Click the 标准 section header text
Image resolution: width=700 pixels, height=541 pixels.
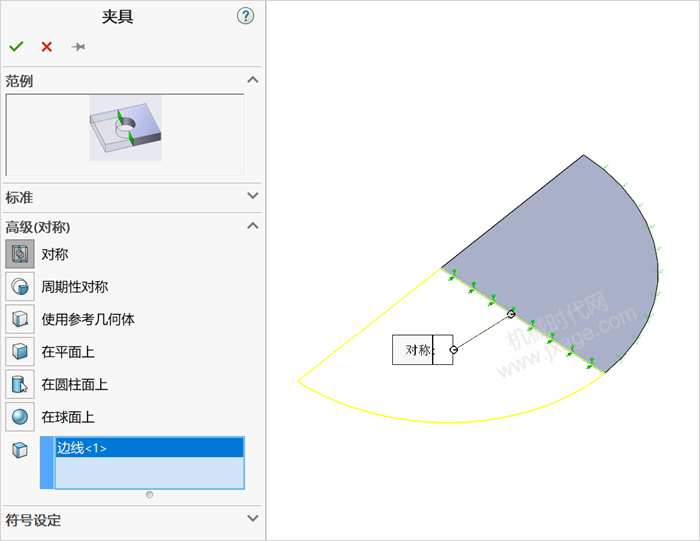click(x=19, y=197)
